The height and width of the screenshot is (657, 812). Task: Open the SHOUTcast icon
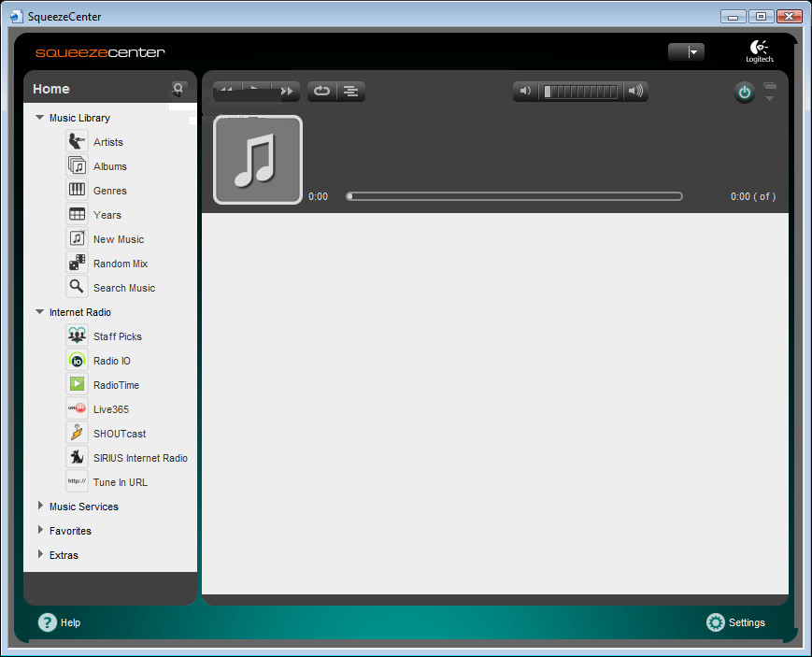pos(77,434)
